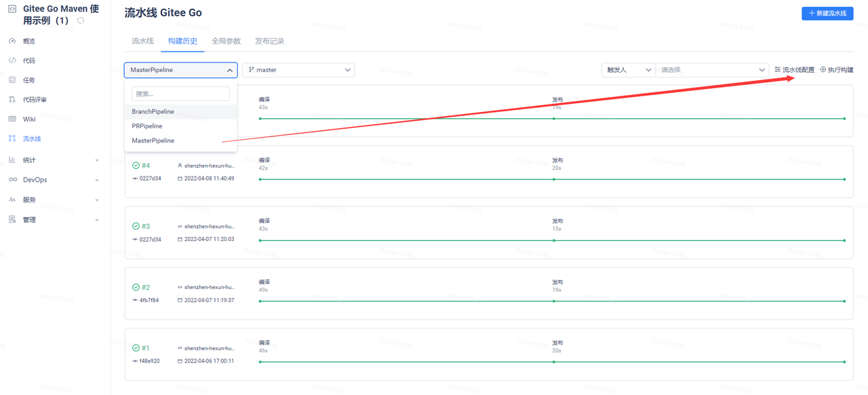Click the success check icon of build #2
This screenshot has height=395, width=868.
(136, 287)
